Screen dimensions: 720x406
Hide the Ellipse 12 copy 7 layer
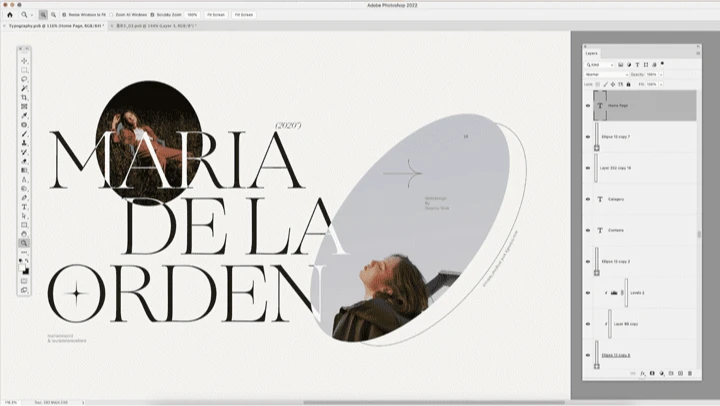coord(588,137)
